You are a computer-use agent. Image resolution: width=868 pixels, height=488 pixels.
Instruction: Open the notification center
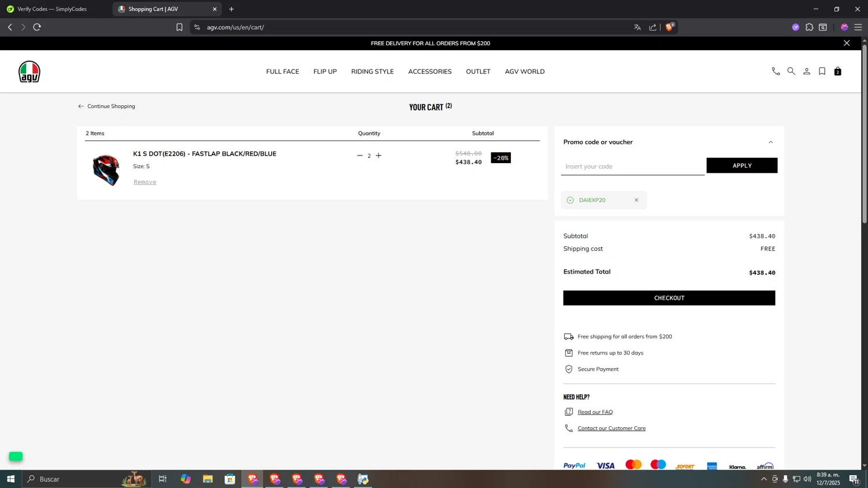[854, 479]
